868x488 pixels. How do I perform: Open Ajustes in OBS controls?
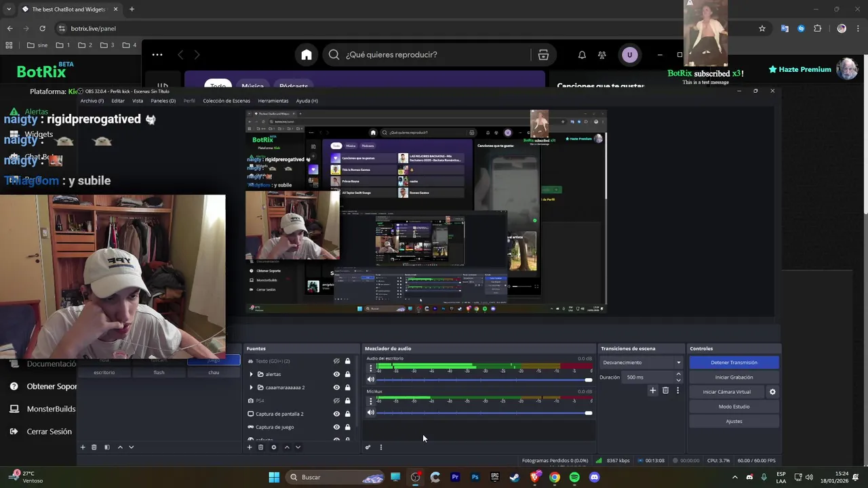click(734, 422)
